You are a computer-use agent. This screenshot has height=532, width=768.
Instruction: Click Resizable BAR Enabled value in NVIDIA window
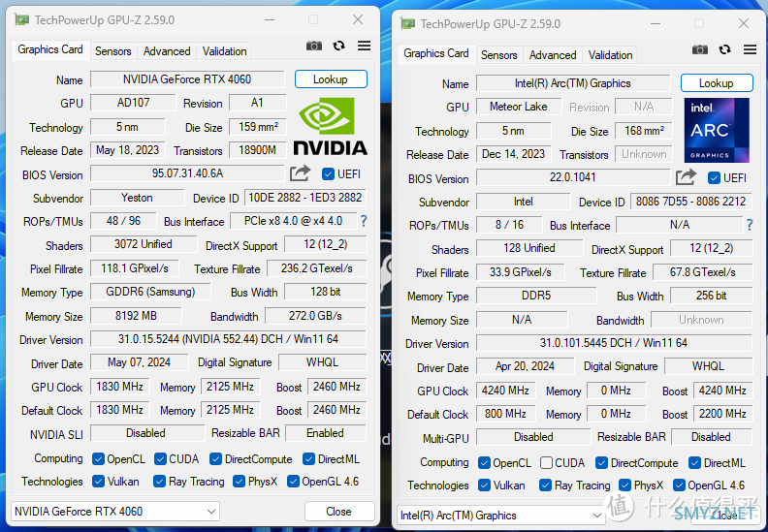[x=325, y=433]
